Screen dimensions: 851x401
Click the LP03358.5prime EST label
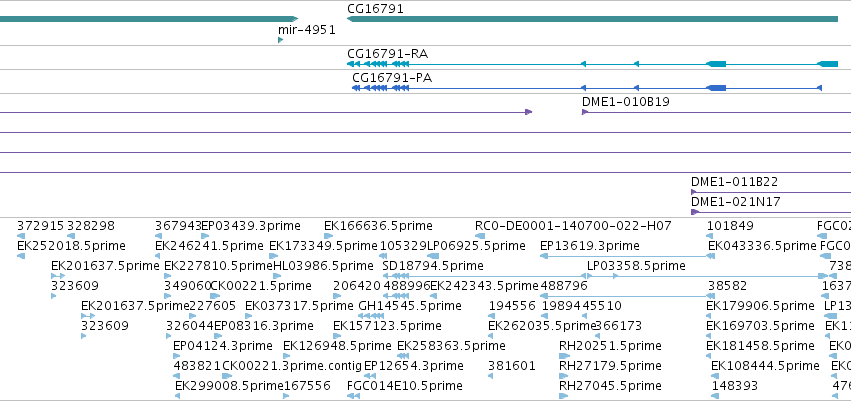tap(636, 266)
